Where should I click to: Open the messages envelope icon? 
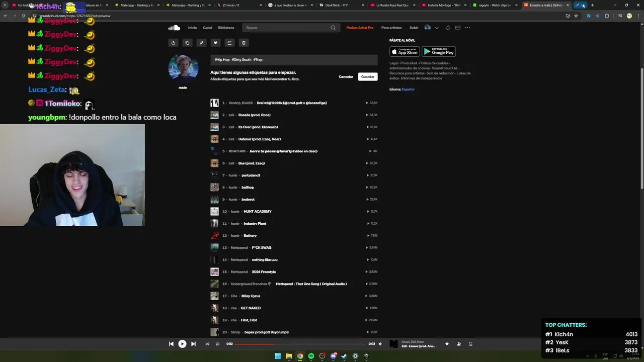[458, 28]
